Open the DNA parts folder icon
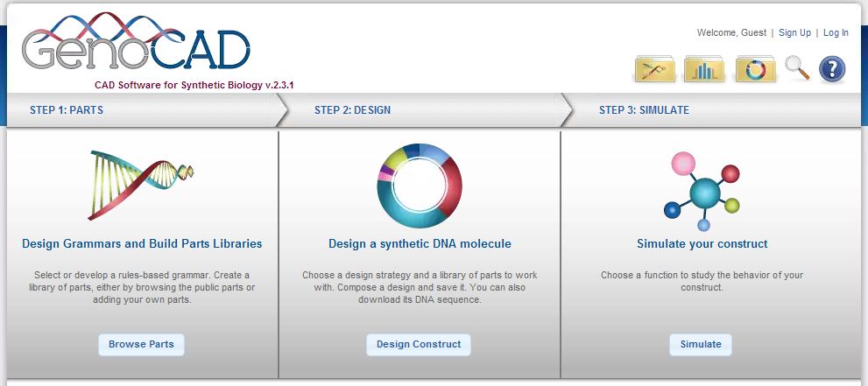Screen dimensions: 868x386 (654, 70)
